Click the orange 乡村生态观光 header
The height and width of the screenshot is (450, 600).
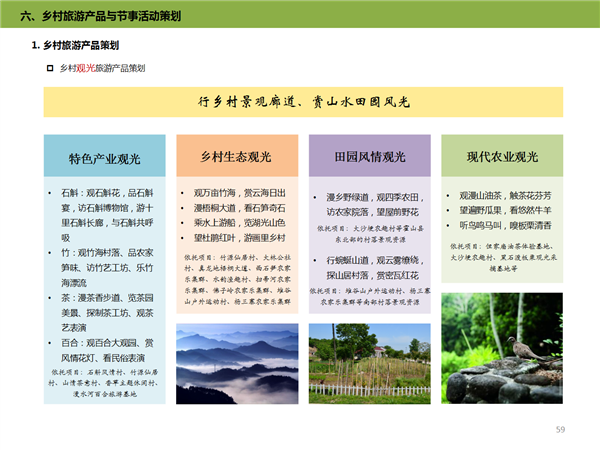236,157
